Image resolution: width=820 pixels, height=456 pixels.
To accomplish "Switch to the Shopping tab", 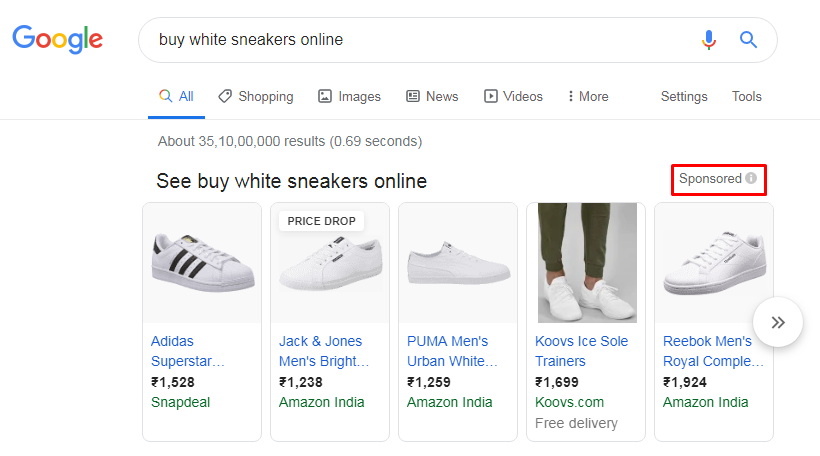I will (x=256, y=96).
